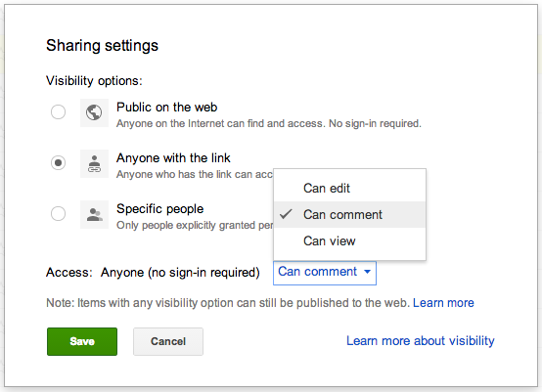The image size is (542, 392).
Task: Click the green Save button
Action: click(82, 341)
